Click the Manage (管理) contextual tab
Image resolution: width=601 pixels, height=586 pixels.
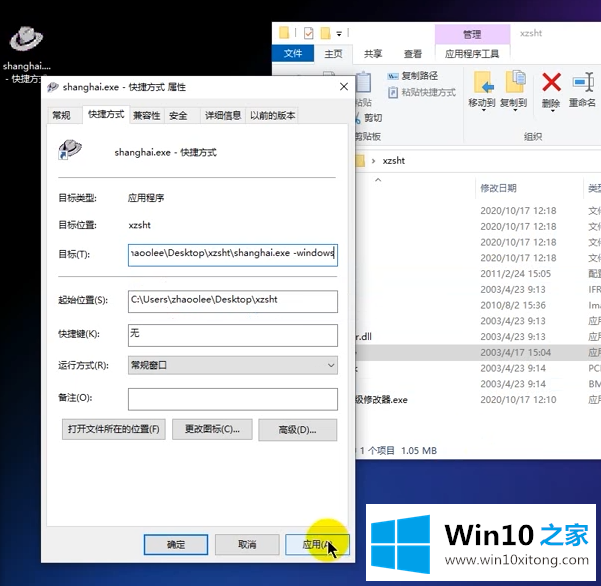click(472, 34)
